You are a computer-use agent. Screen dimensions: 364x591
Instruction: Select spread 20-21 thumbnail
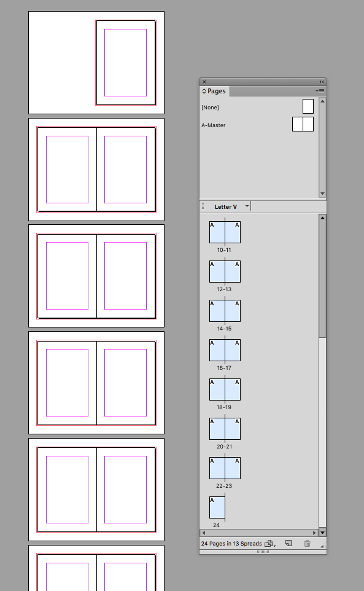coord(225,429)
